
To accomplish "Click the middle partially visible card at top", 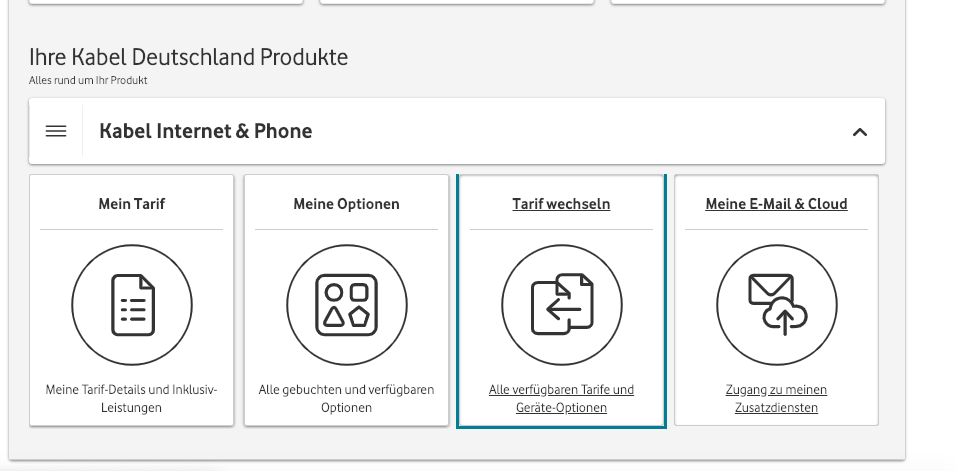I will [457, 2].
